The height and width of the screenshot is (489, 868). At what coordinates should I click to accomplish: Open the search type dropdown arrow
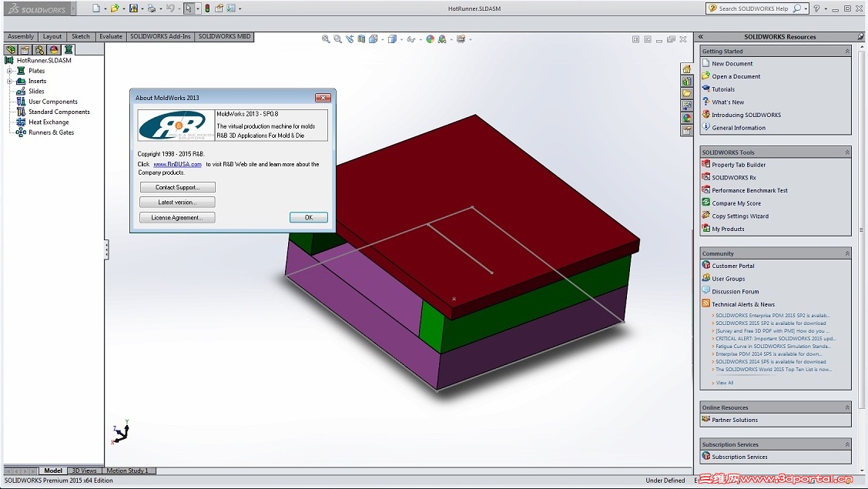[x=806, y=9]
